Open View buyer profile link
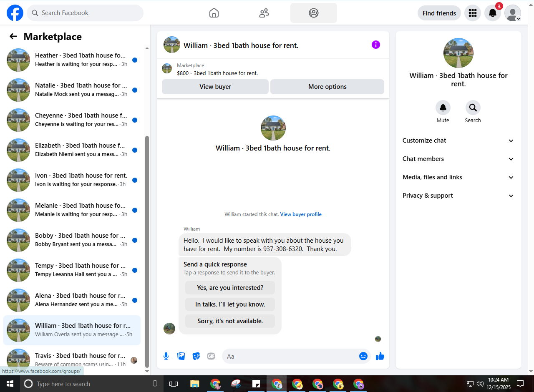The image size is (534, 392). click(301, 214)
